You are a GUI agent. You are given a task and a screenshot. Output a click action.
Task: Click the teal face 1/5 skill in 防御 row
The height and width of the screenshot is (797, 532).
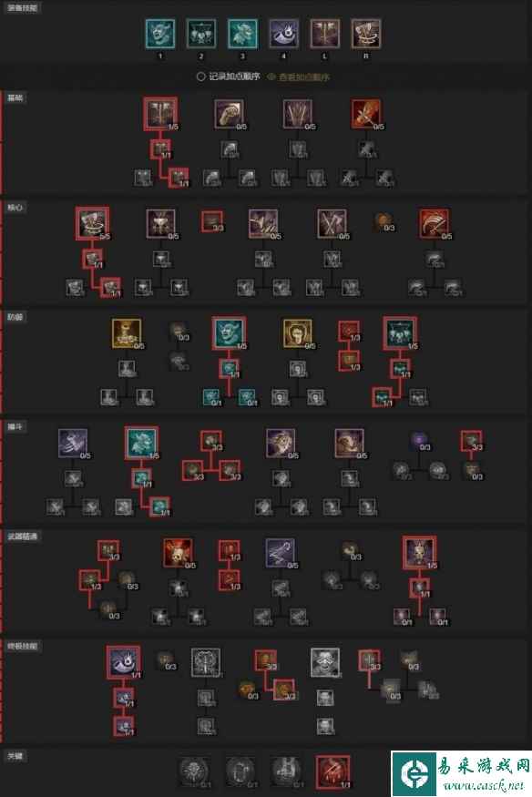pyautogui.click(x=229, y=333)
